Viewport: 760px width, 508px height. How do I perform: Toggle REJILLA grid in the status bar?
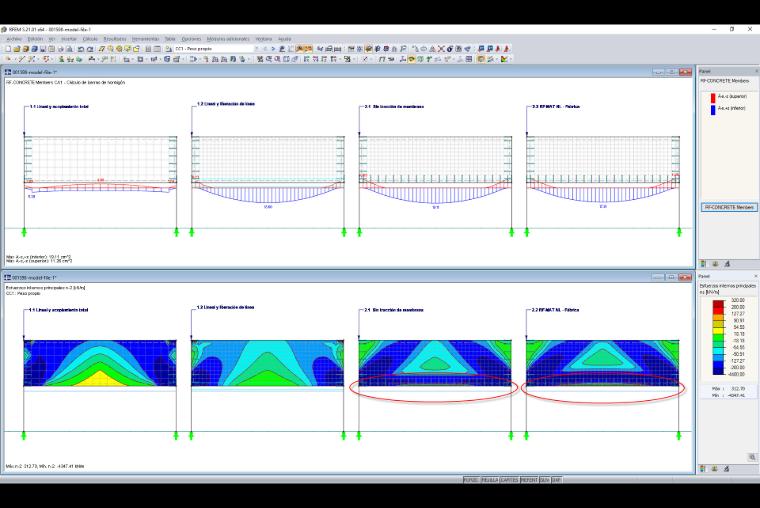[490, 479]
